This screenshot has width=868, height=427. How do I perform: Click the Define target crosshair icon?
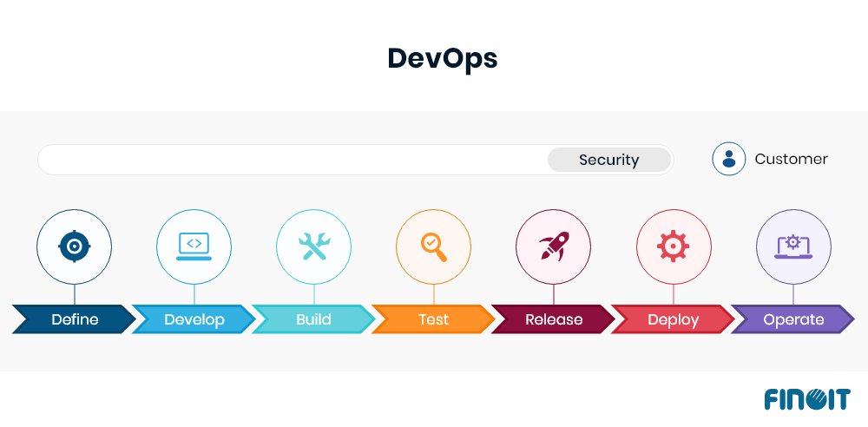(x=74, y=246)
